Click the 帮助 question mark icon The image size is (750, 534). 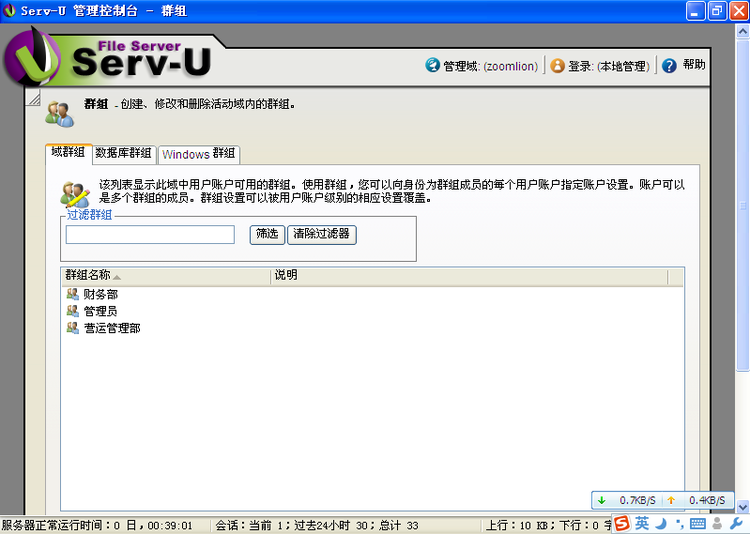(x=670, y=65)
